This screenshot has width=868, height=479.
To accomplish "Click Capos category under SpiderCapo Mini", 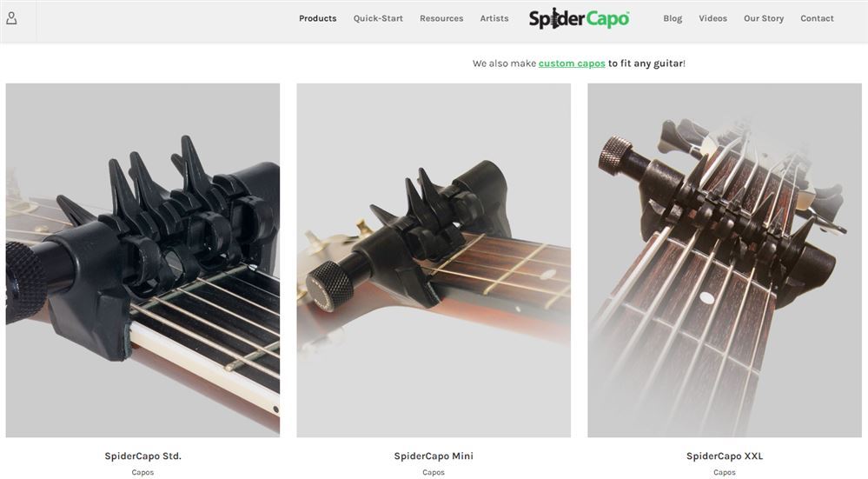I will point(434,472).
